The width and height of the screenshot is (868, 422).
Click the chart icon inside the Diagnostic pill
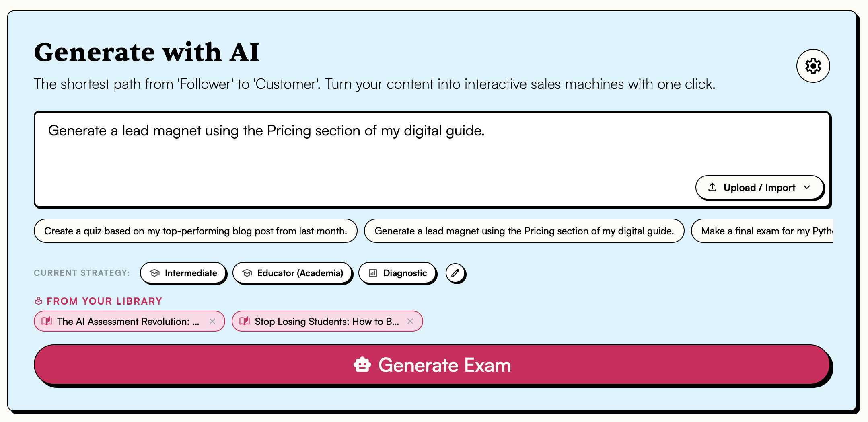(x=372, y=273)
